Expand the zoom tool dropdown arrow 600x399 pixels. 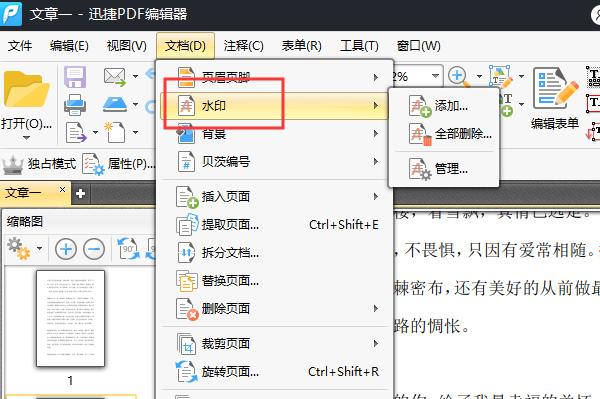pyautogui.click(x=479, y=77)
